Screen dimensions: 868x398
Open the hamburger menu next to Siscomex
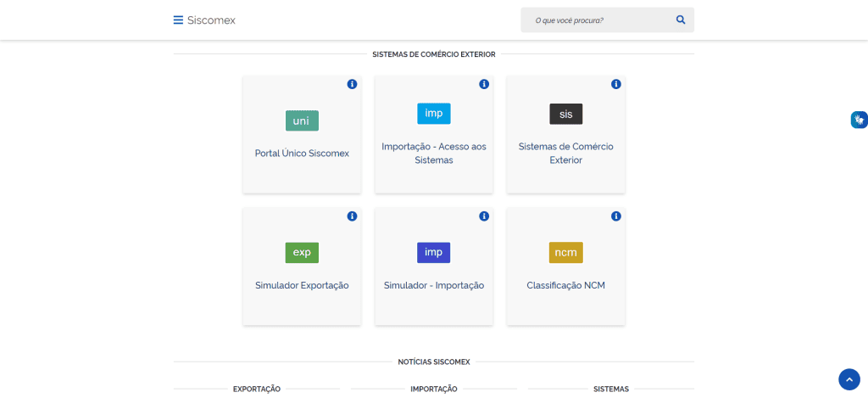click(178, 20)
